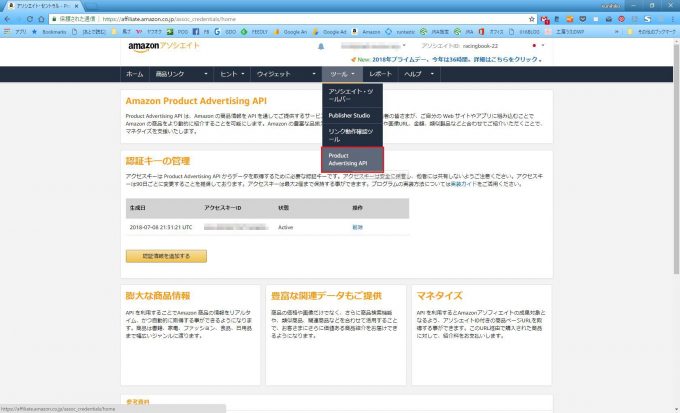The height and width of the screenshot is (413, 680).
Task: Expand the ウィジェット menu arrow
Action: click(314, 74)
